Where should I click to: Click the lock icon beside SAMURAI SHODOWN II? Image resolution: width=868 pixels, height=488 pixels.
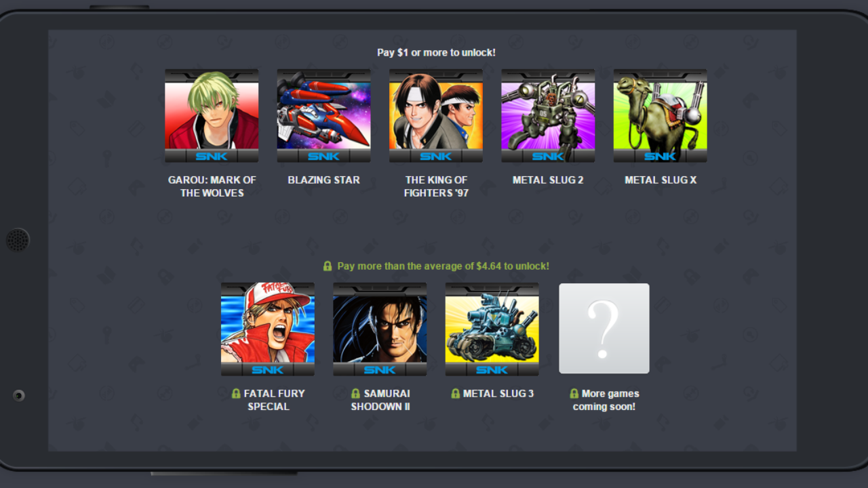click(355, 394)
